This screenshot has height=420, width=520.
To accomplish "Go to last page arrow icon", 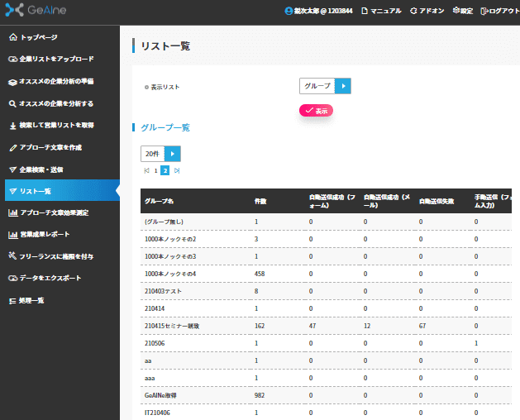I will (x=177, y=170).
